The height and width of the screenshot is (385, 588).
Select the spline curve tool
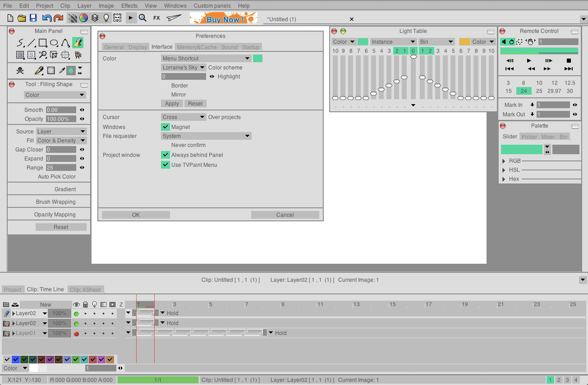tap(65, 43)
